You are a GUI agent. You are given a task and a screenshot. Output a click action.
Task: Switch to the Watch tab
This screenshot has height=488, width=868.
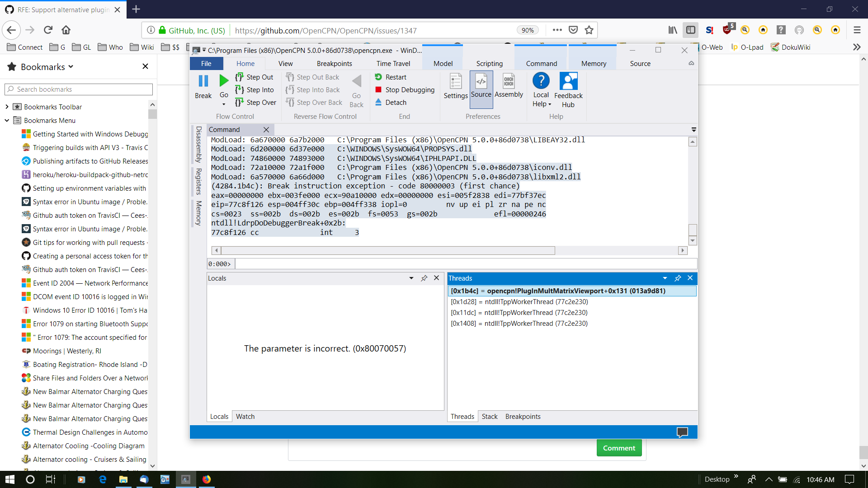coord(245,416)
